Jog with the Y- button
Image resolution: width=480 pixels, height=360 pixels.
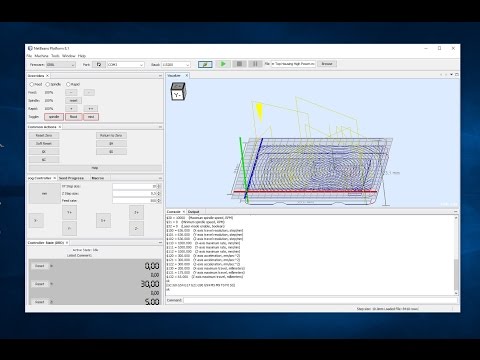69,229
